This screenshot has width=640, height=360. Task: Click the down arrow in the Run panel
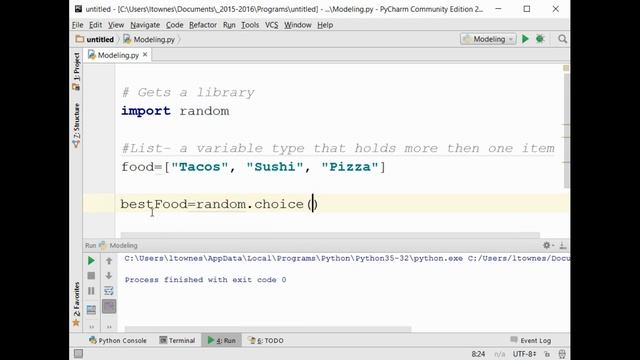[x=109, y=276]
